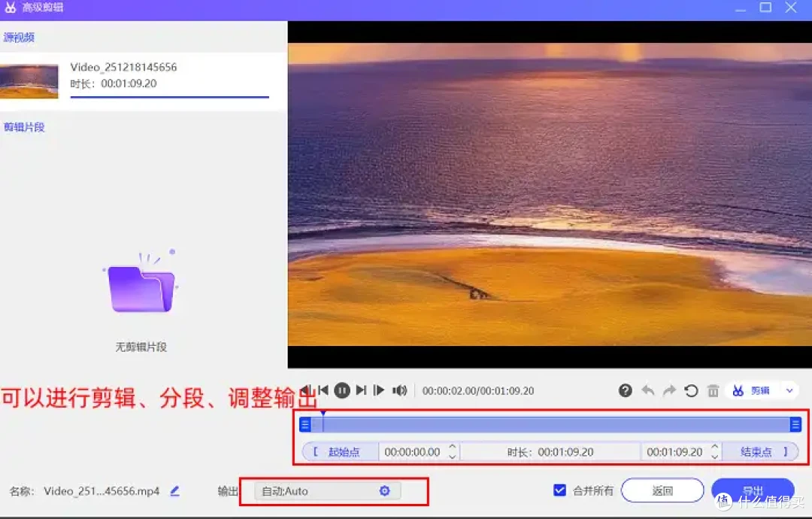Image resolution: width=812 pixels, height=519 pixels.
Task: Click the end time field 00:01:09.20
Action: (x=674, y=452)
